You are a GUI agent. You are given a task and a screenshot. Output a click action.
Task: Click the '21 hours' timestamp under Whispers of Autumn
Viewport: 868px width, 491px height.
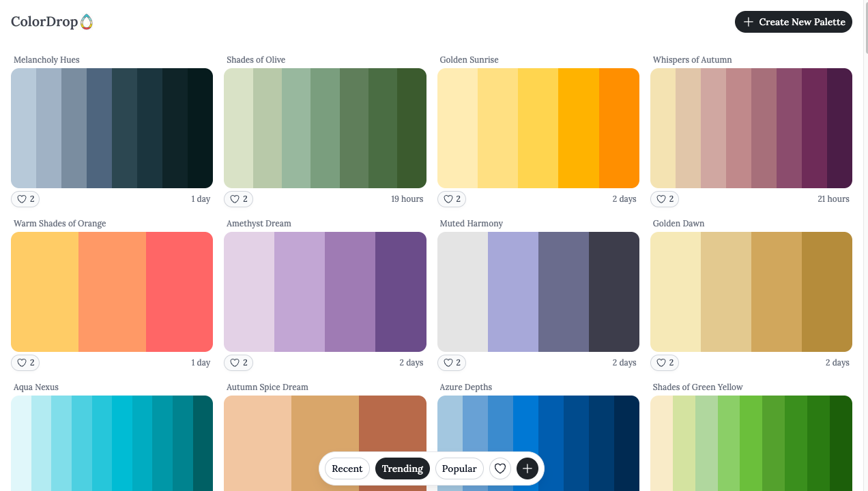(x=833, y=199)
